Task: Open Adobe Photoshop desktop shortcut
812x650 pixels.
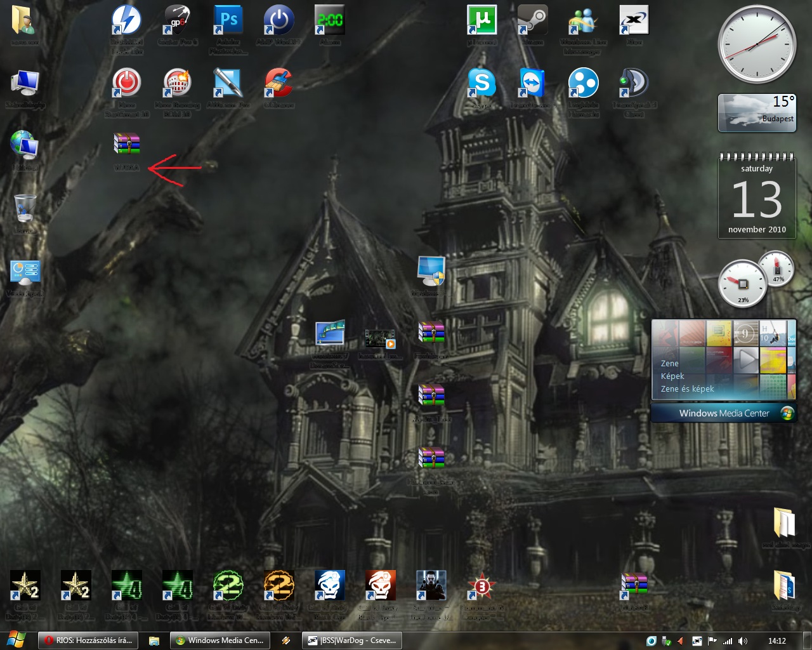Action: pyautogui.click(x=228, y=20)
